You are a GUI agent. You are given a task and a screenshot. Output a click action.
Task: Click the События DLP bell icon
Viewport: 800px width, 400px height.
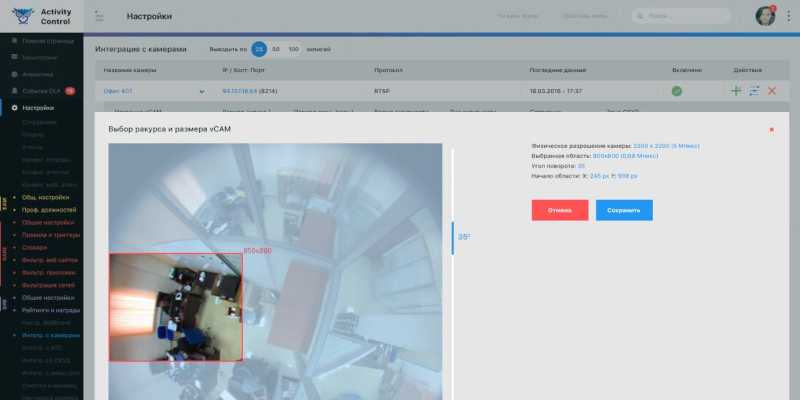tap(14, 91)
